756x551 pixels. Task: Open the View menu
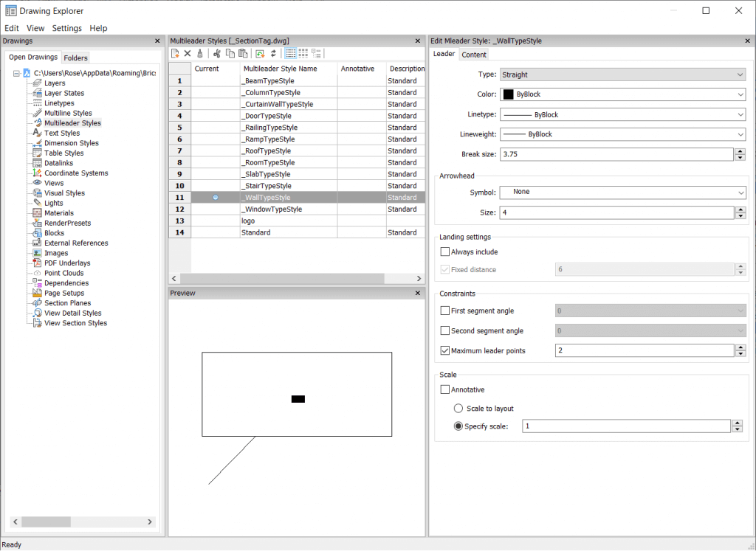click(35, 28)
